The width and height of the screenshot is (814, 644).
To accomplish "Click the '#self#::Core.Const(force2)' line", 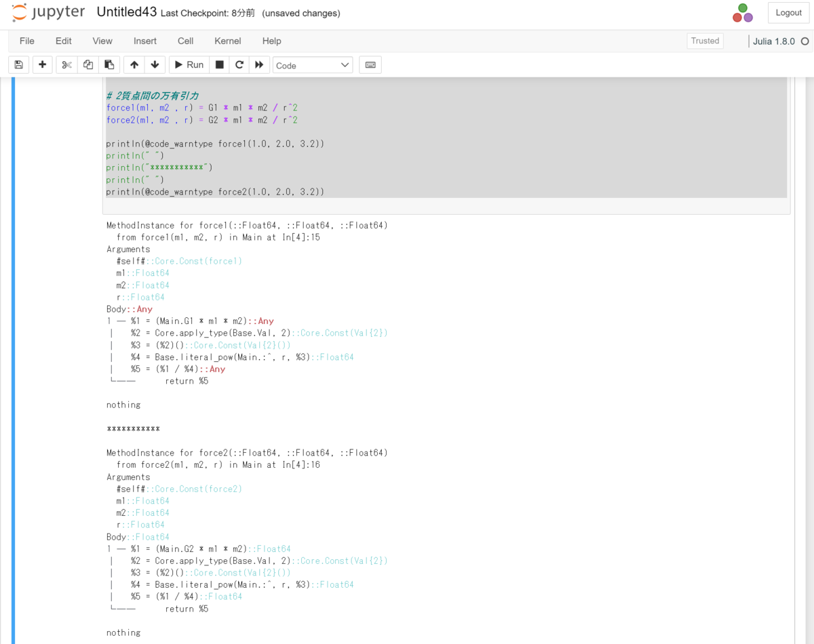I will 179,489.
